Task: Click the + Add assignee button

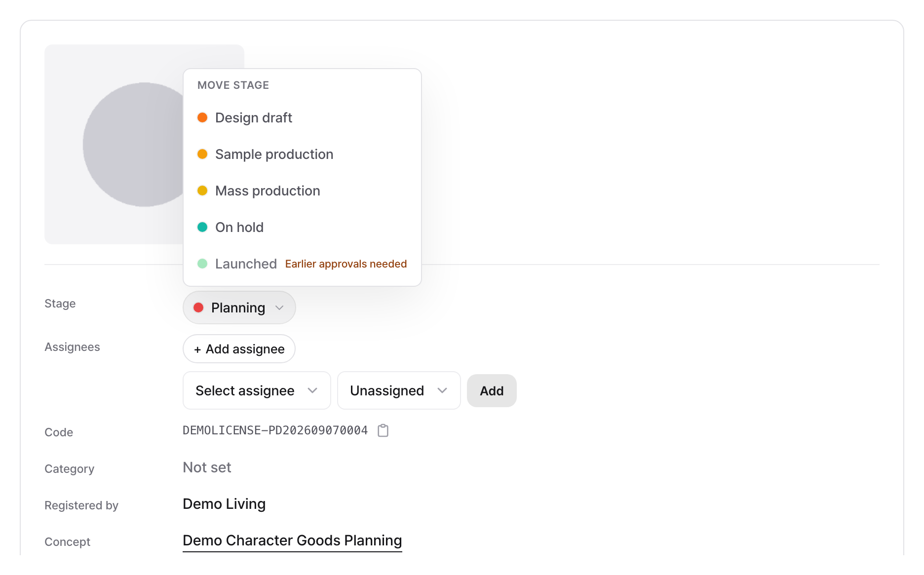Action: coord(239,349)
